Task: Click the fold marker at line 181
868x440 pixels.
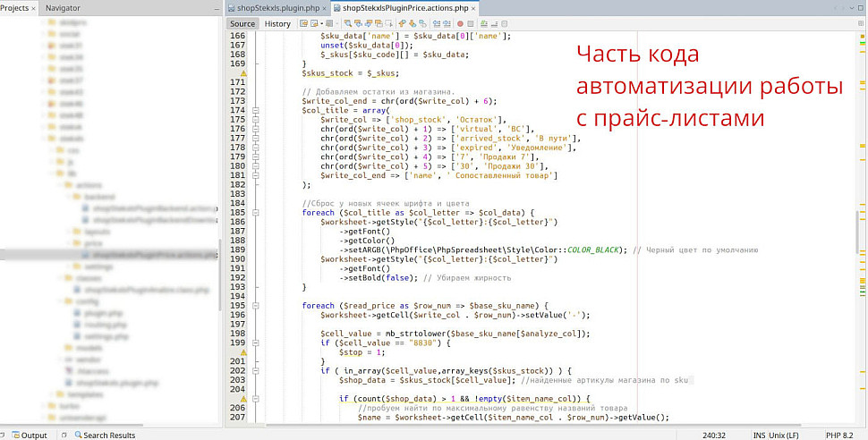Action: pyautogui.click(x=255, y=175)
